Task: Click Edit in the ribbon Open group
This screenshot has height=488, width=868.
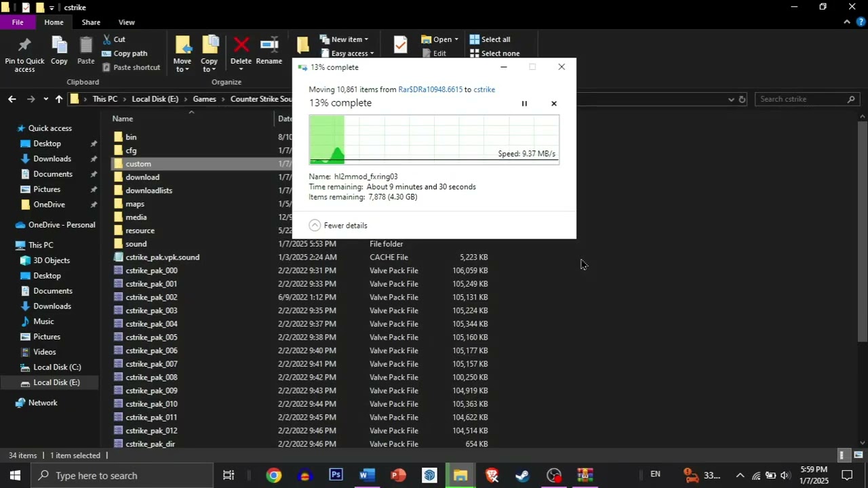Action: point(434,54)
